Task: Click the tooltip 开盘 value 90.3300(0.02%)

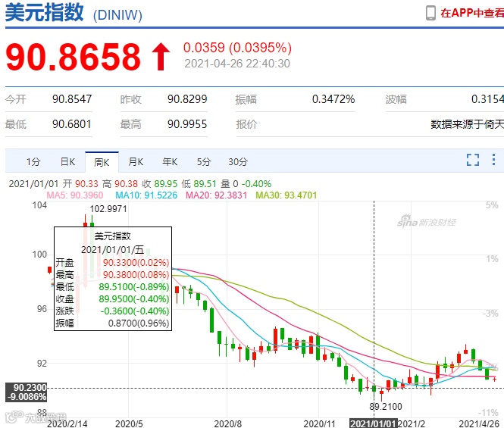Action: (136, 263)
